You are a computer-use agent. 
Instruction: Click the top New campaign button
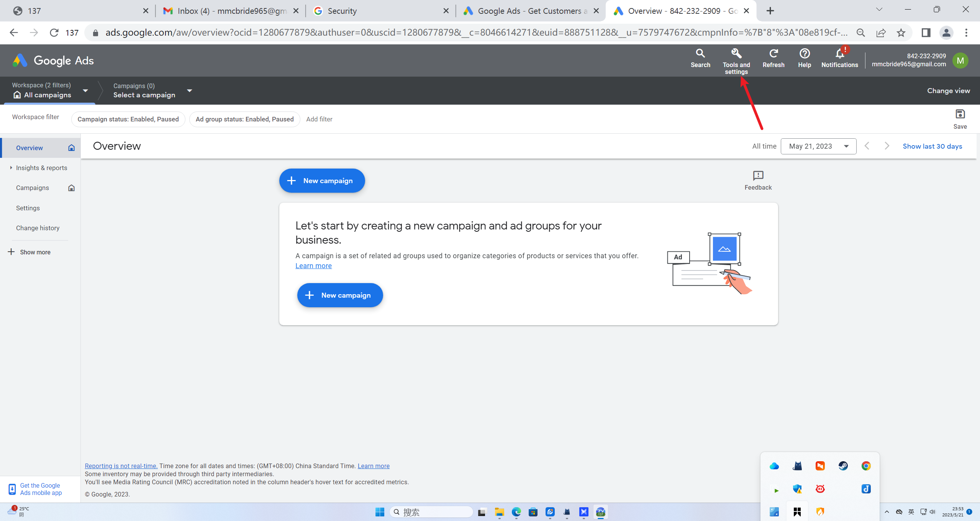[x=321, y=181]
